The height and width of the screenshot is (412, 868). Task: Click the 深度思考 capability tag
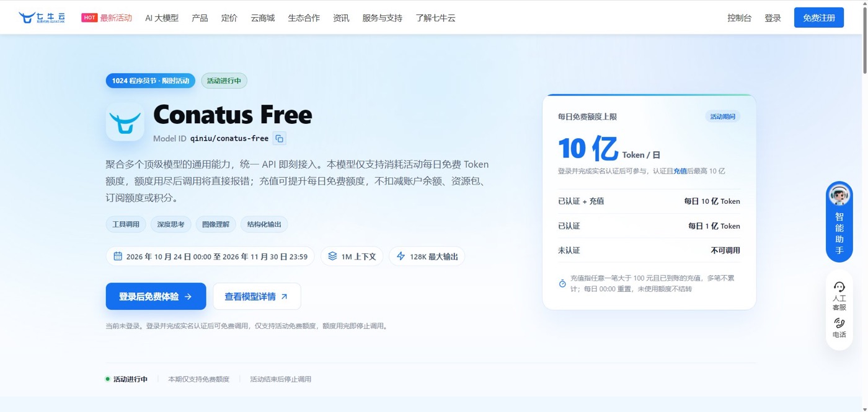point(170,224)
